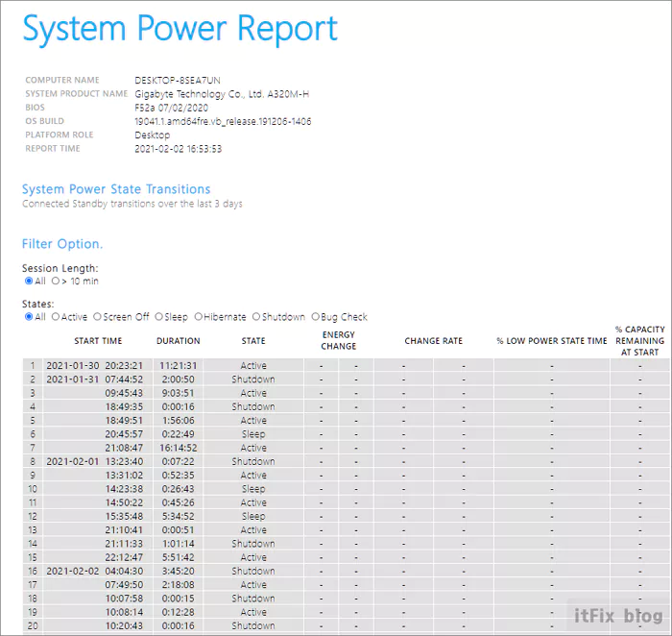Filter states by Shutdown
Viewport: 672px width, 636px height.
tap(256, 316)
